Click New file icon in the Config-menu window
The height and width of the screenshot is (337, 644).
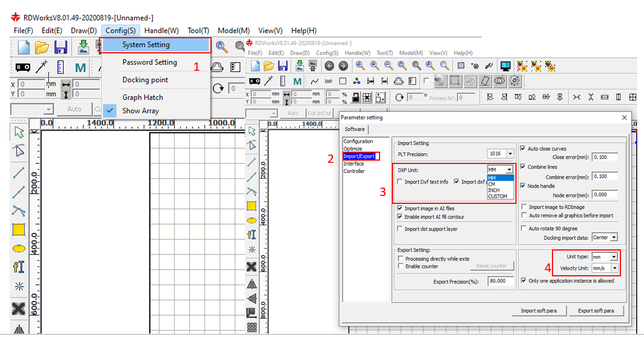pyautogui.click(x=24, y=48)
